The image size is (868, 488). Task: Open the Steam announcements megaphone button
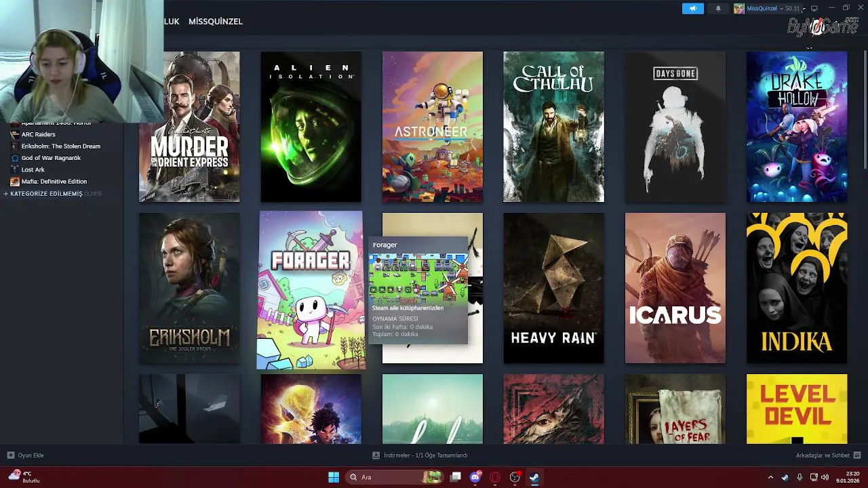click(x=692, y=9)
